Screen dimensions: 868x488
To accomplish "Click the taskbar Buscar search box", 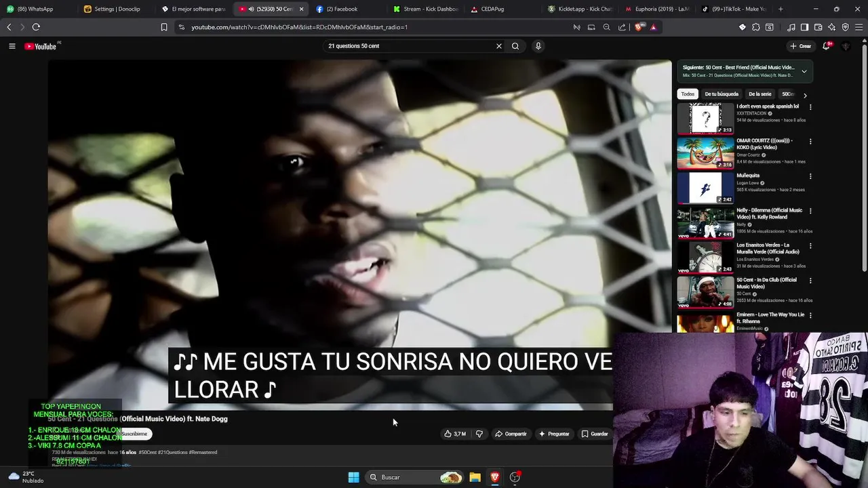I will pos(415,477).
